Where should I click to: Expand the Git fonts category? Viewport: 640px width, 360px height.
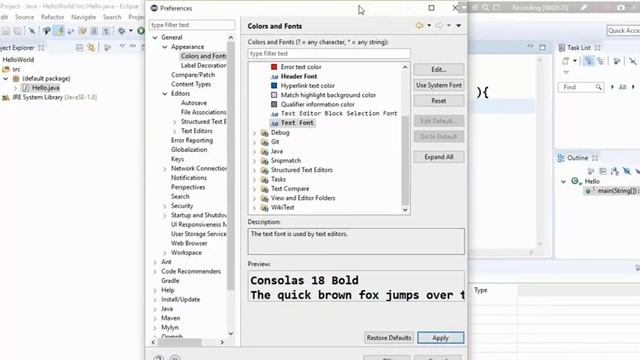click(254, 142)
